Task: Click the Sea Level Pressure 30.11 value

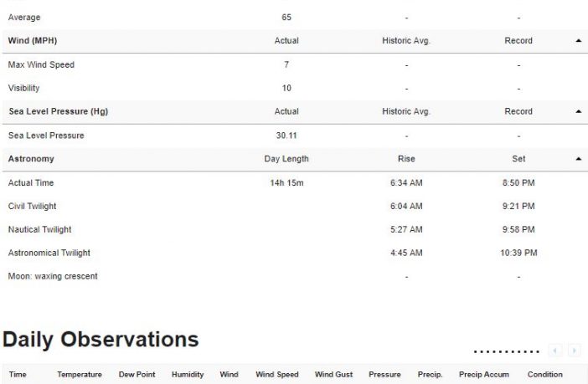Action: (x=286, y=136)
